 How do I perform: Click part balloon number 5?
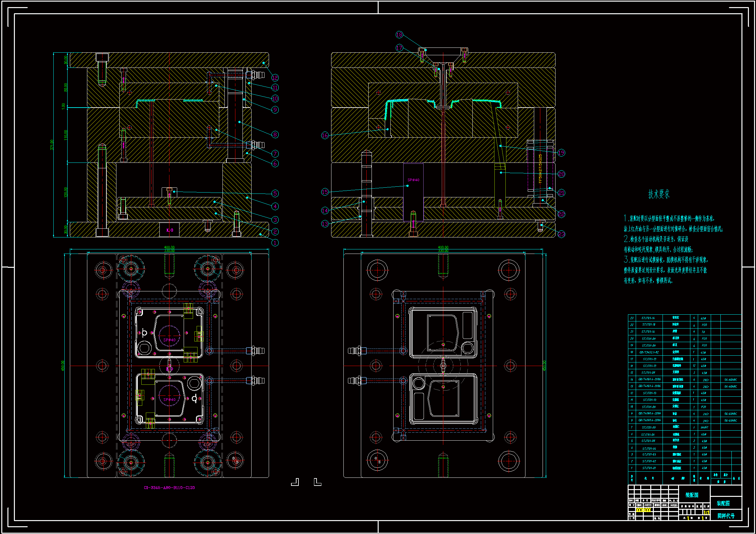[275, 194]
